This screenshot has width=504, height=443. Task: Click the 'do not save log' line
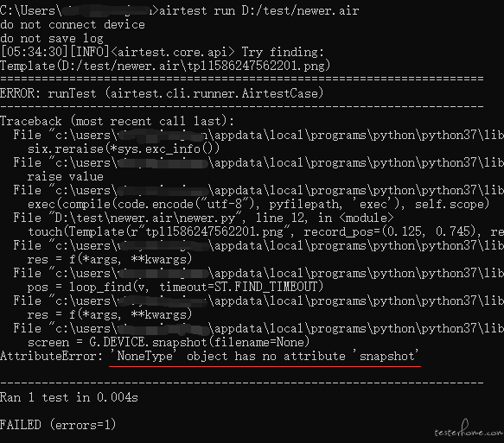click(52, 39)
